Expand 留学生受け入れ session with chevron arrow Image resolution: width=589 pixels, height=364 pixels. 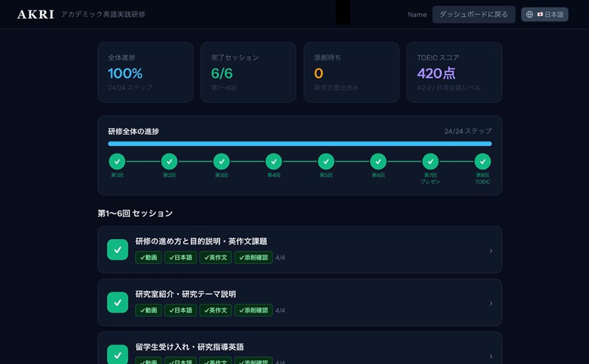click(x=491, y=356)
